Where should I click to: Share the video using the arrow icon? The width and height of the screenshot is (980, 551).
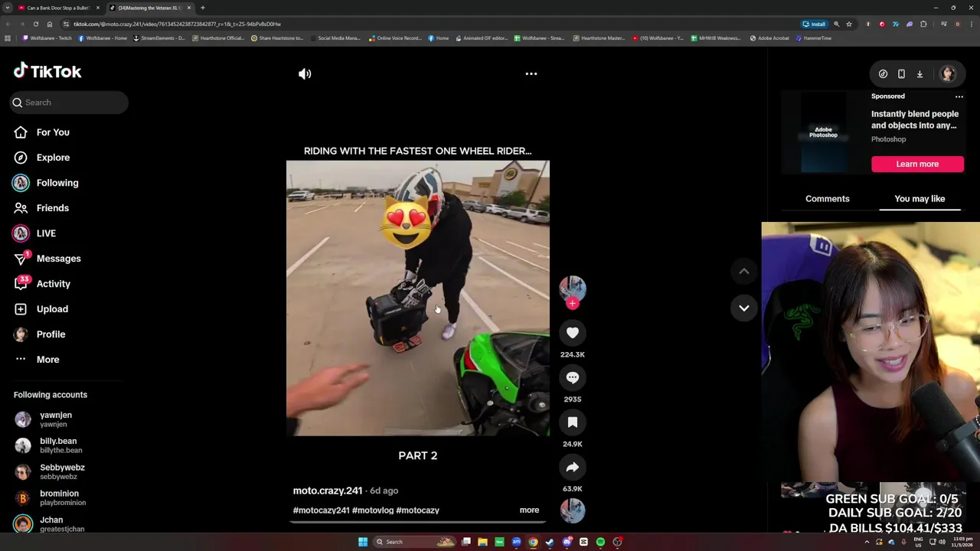point(572,467)
